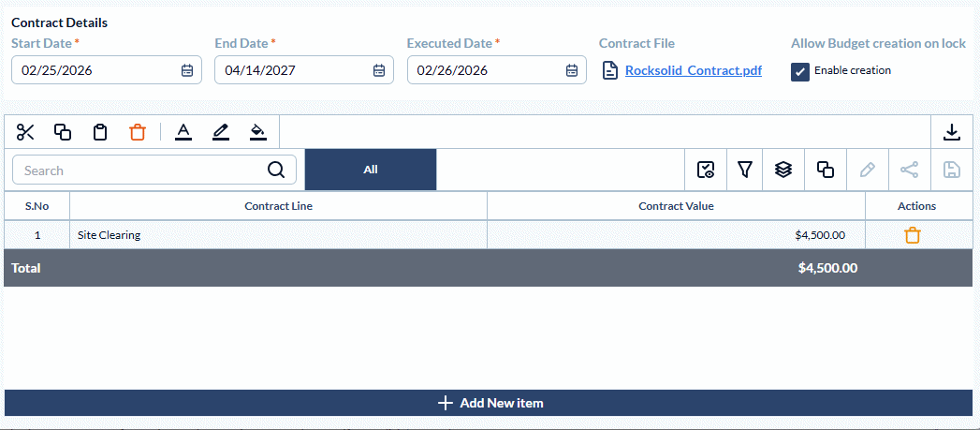Click the floppy disk save icon
The image size is (980, 430).
pyautogui.click(x=951, y=170)
